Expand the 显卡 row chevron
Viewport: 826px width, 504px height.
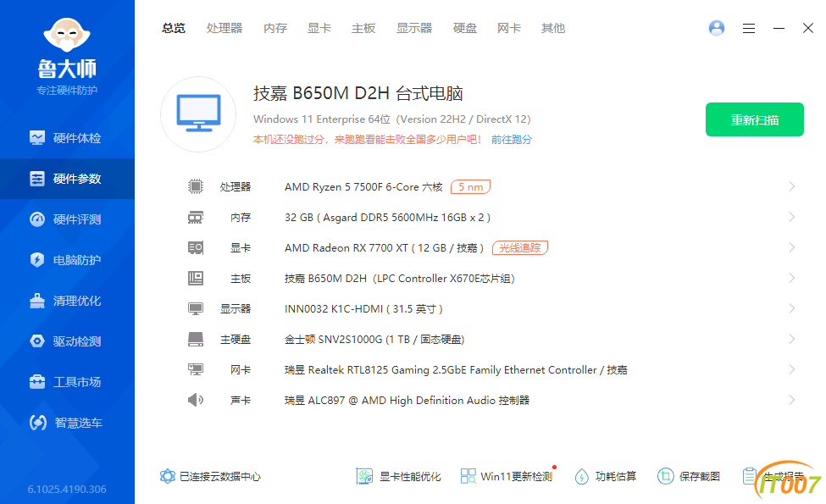[792, 247]
